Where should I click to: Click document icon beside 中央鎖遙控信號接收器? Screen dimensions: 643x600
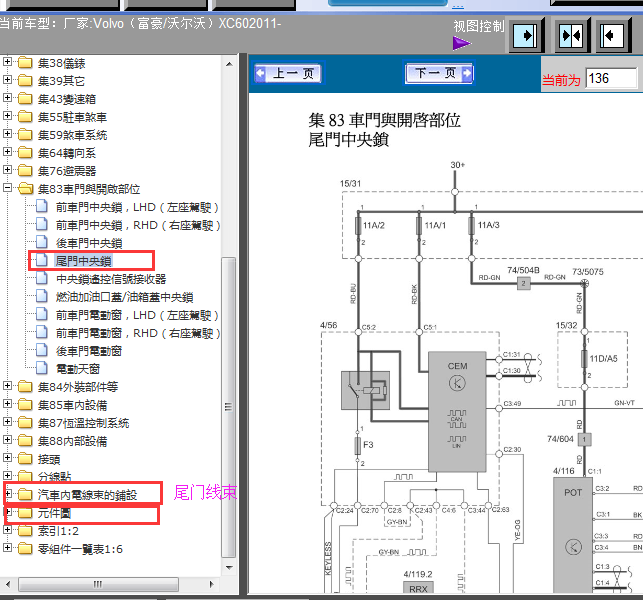(41, 278)
